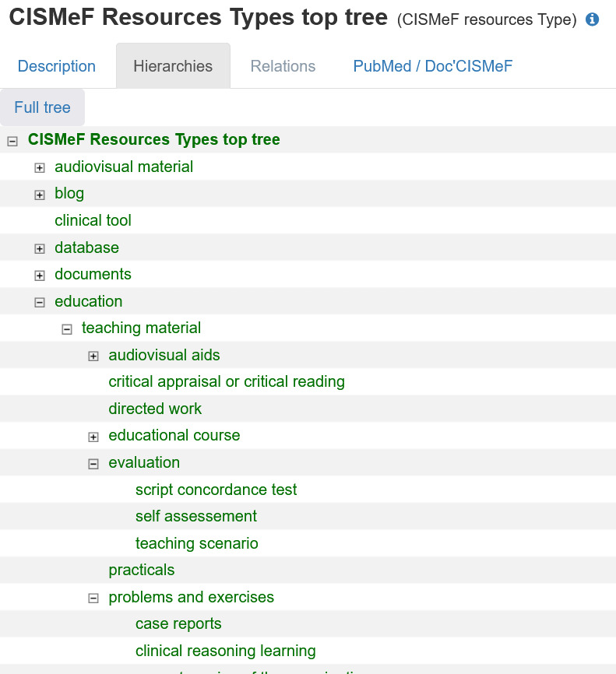Image resolution: width=616 pixels, height=674 pixels.
Task: Expand the educational course node
Action: (93, 437)
